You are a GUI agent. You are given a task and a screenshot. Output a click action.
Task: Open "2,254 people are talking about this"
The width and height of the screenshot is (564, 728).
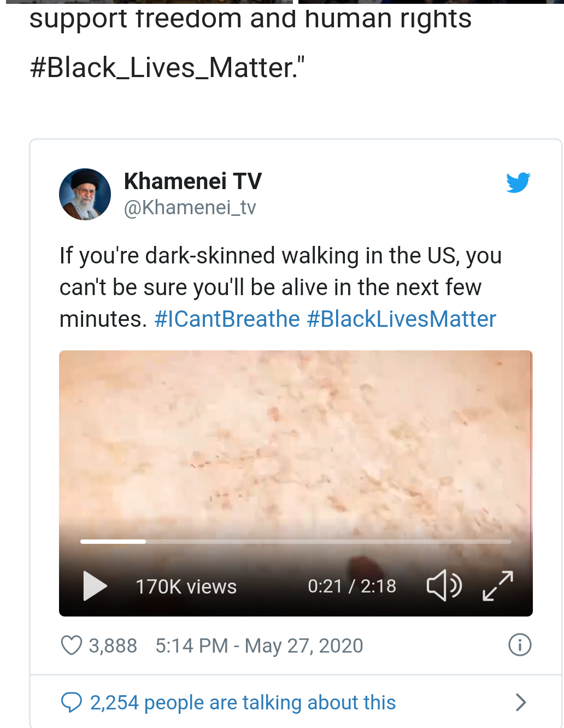243,702
